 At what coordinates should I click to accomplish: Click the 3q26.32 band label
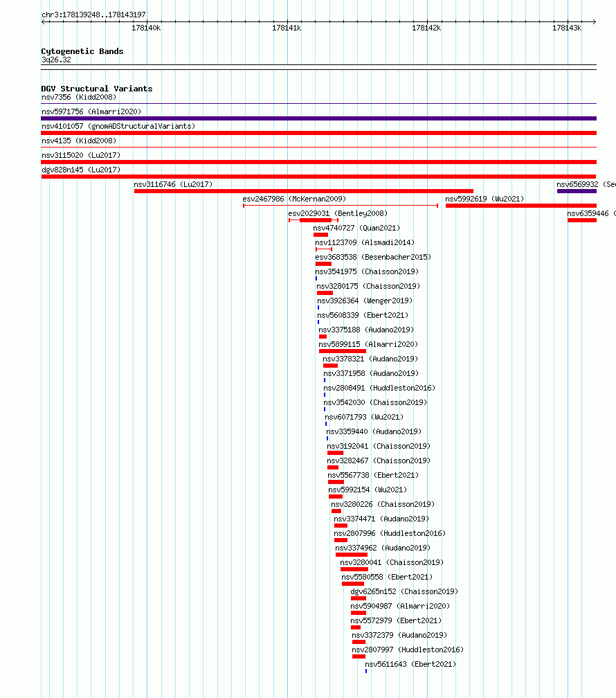coord(56,60)
